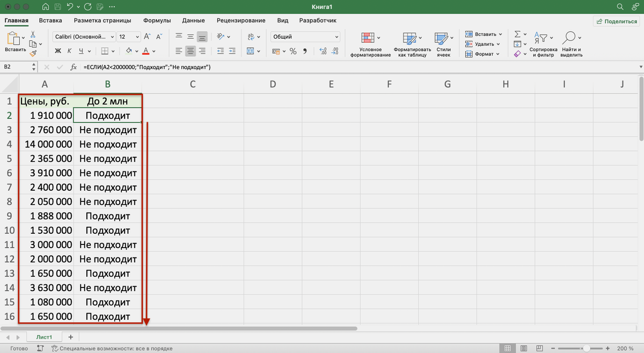Screen dimensions: 644x353
Task: Select cell with 14 000 000
Action: click(x=46, y=145)
